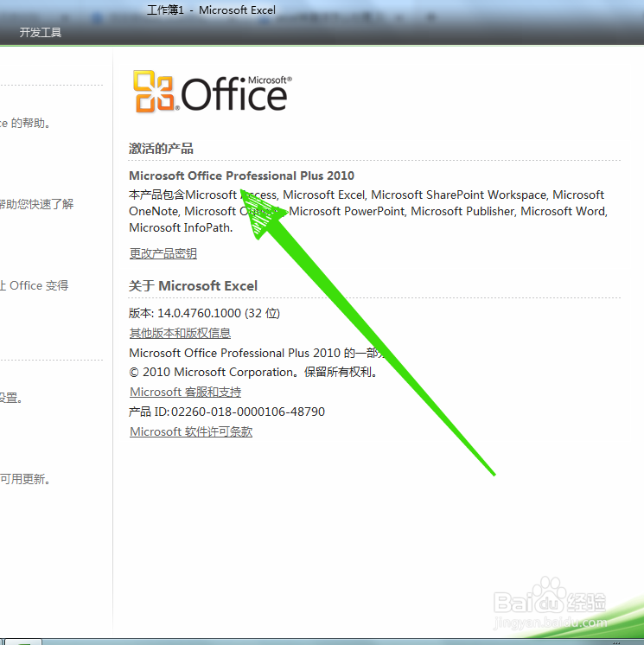
Task: Select © 2010 Microsoft Corporation copyright line
Action: (253, 372)
